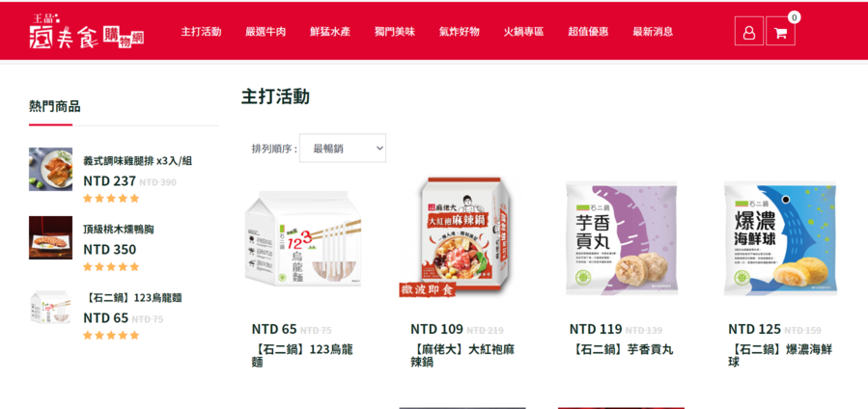Viewport: 868px width, 409px height.
Task: Visit the 超值優惠 page
Action: pos(588,32)
